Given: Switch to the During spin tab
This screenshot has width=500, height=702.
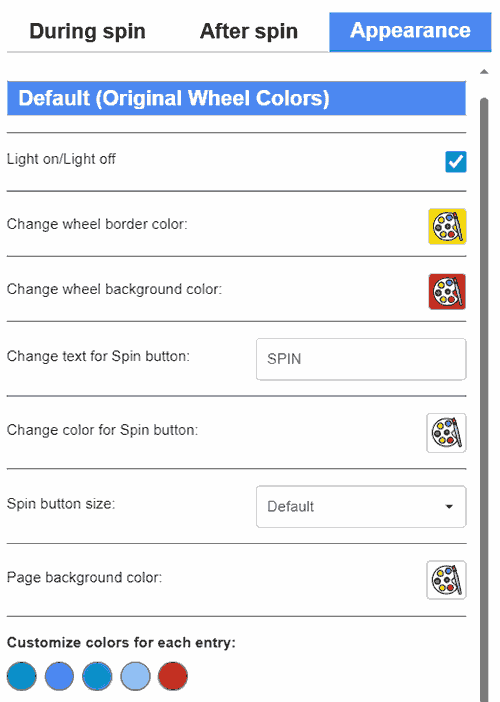Looking at the screenshot, I should click(87, 31).
